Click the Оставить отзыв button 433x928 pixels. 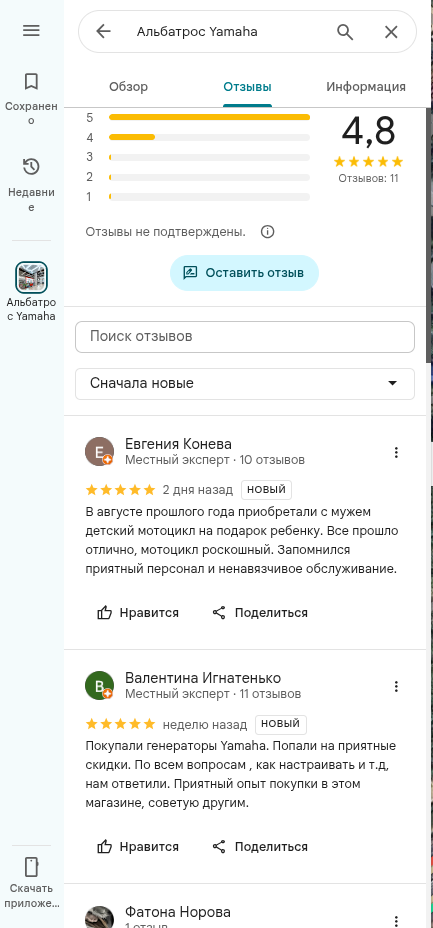pos(244,273)
